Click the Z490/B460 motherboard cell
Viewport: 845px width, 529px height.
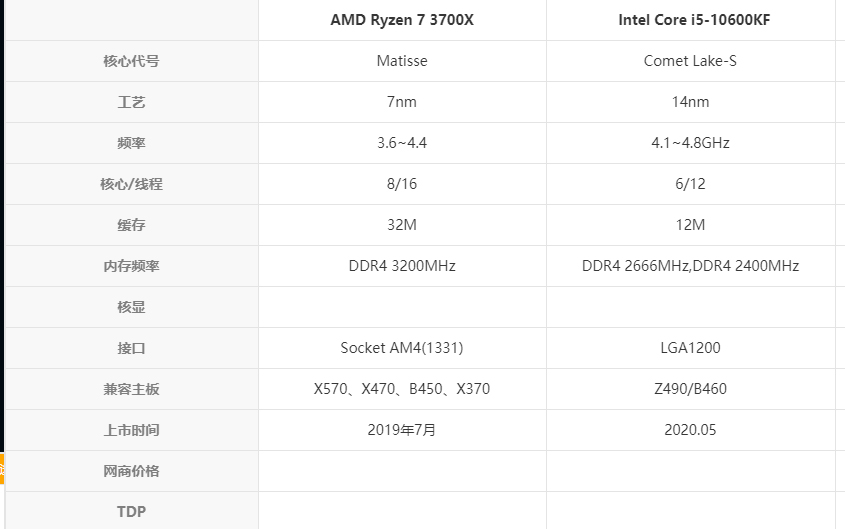pos(690,389)
